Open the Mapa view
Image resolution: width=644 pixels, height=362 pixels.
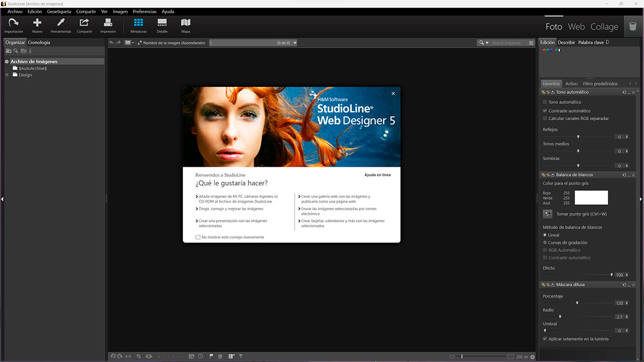[x=186, y=25]
